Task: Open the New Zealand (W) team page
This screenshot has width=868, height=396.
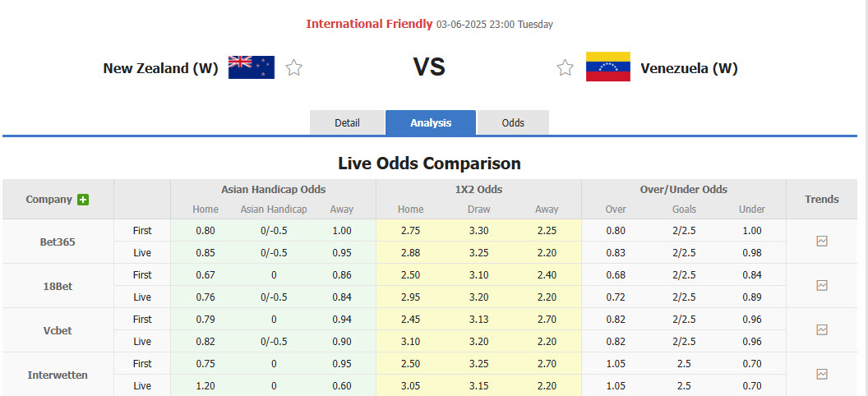Action: point(160,68)
